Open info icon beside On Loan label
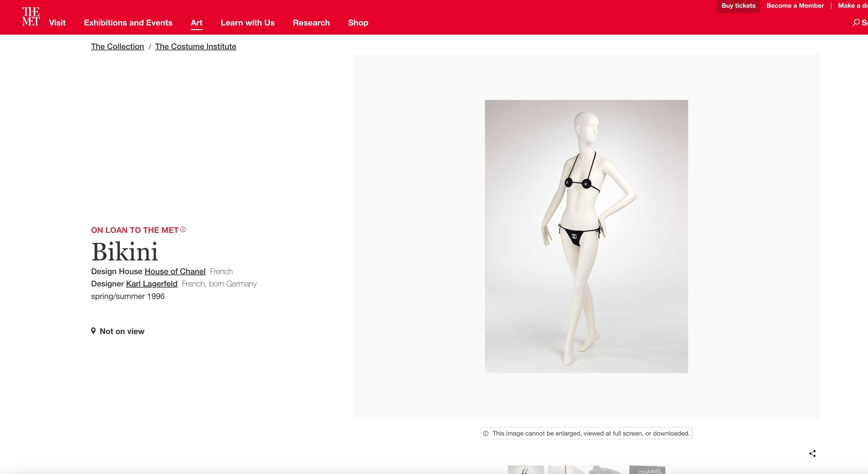Viewport: 868px width, 474px height. pyautogui.click(x=183, y=230)
